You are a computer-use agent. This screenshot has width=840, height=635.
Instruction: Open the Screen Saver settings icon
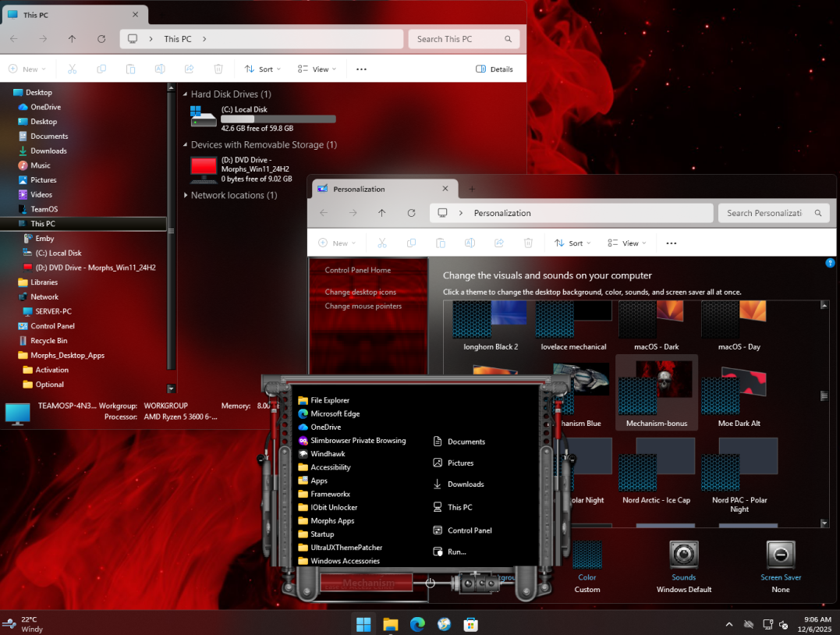[x=781, y=555]
